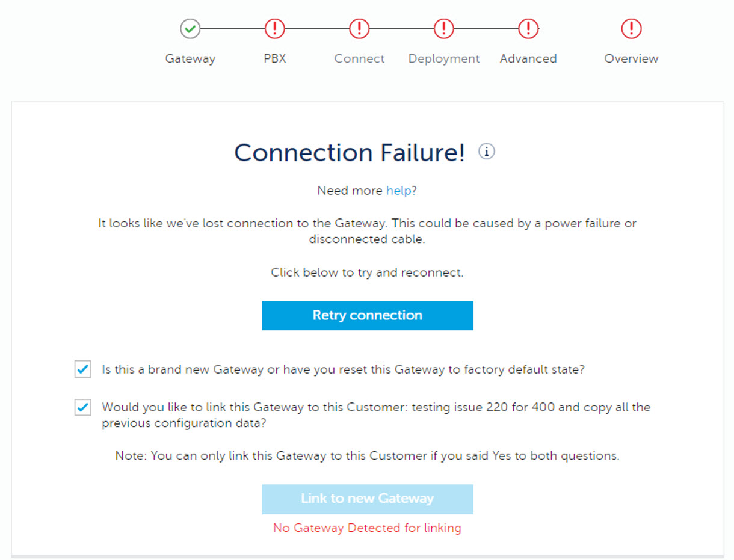
Task: Click the Overview step error icon
Action: coord(631,28)
